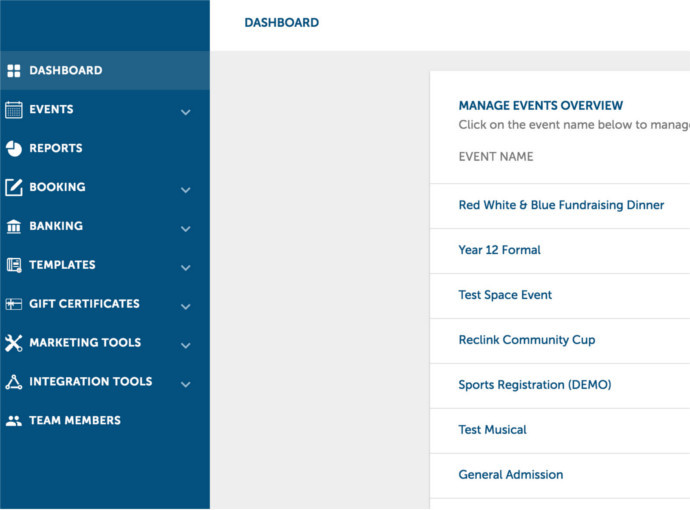Select the Team Members menu label
Image resolution: width=690 pixels, height=510 pixels.
click(x=75, y=421)
